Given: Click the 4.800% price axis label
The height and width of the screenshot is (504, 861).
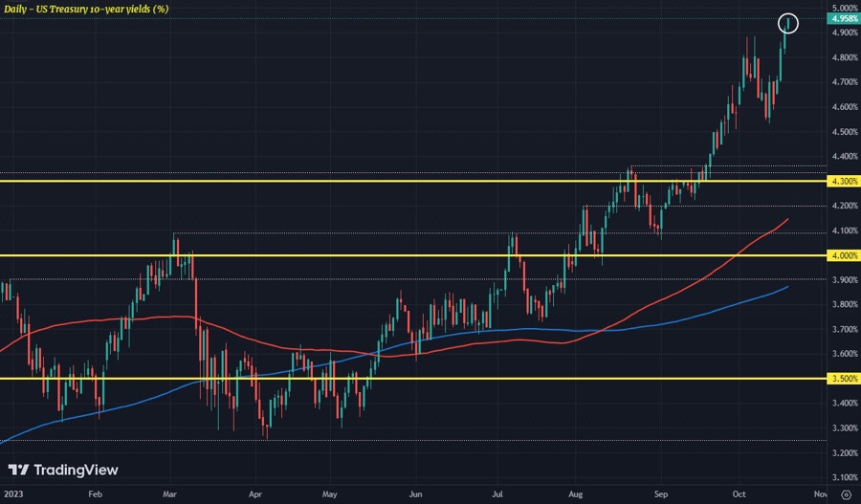Looking at the screenshot, I should [x=845, y=57].
